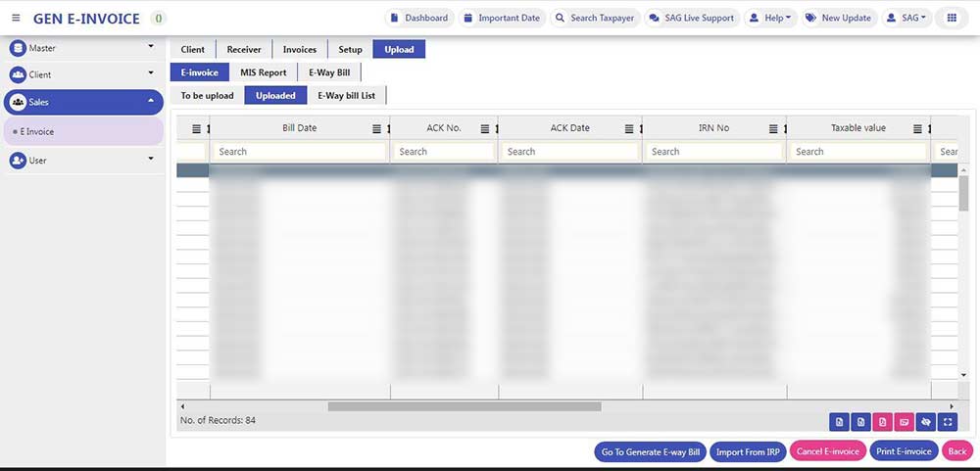The width and height of the screenshot is (980, 471).
Task: Open the Bill Date column menu icon
Action: click(x=377, y=129)
